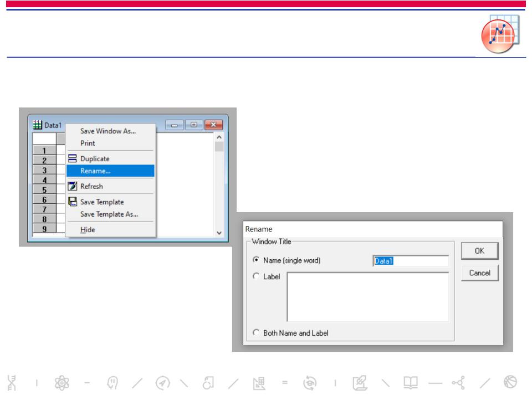Image resolution: width=532 pixels, height=395 pixels.
Task: Choose Save Template As... menu entry
Action: click(111, 214)
